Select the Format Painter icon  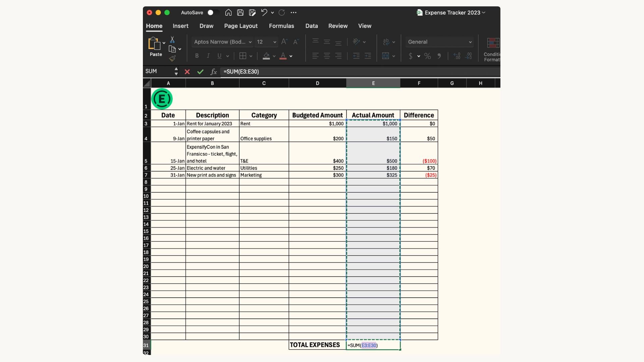pos(173,58)
